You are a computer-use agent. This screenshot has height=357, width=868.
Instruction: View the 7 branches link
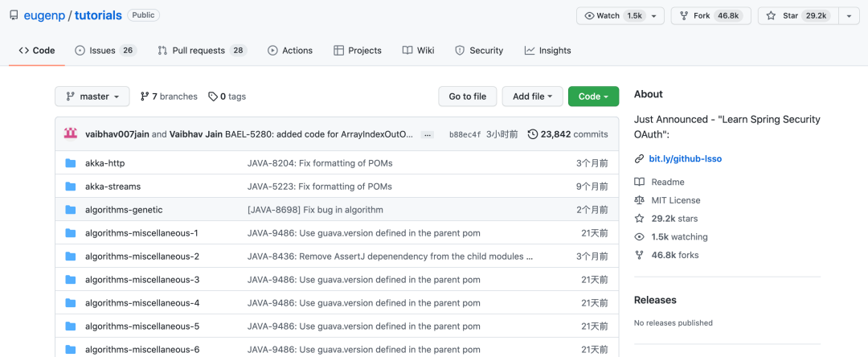pos(169,96)
